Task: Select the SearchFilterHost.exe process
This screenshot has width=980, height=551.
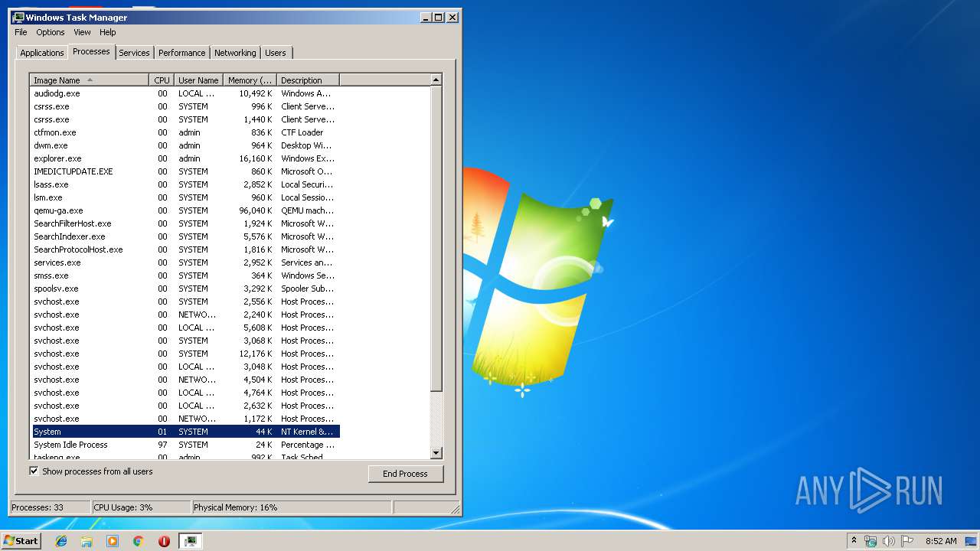Action: point(185,223)
